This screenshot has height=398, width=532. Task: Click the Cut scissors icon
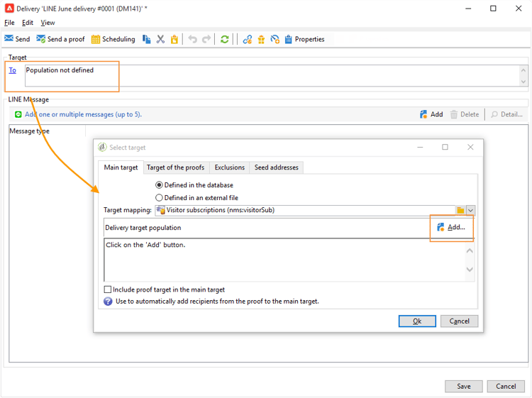[160, 39]
